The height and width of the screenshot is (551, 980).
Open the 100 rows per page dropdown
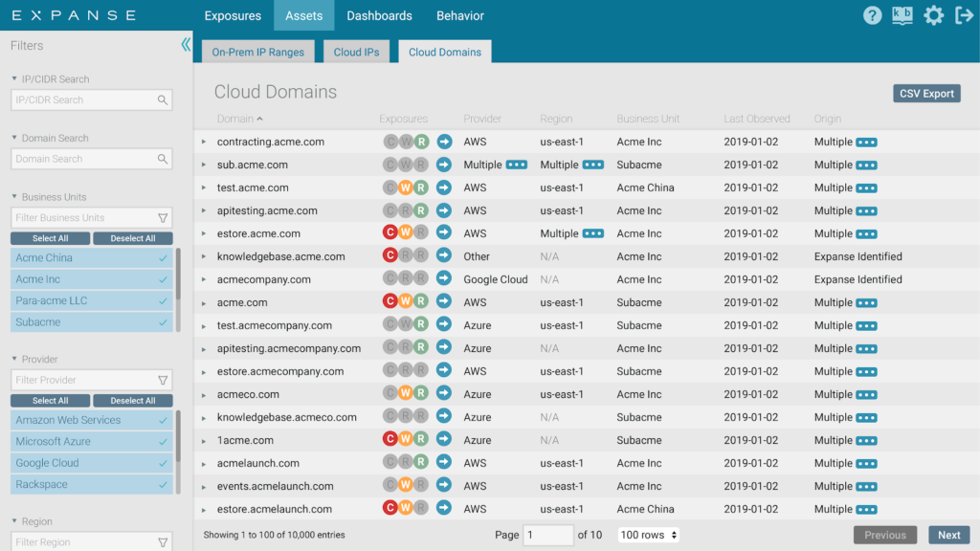648,535
